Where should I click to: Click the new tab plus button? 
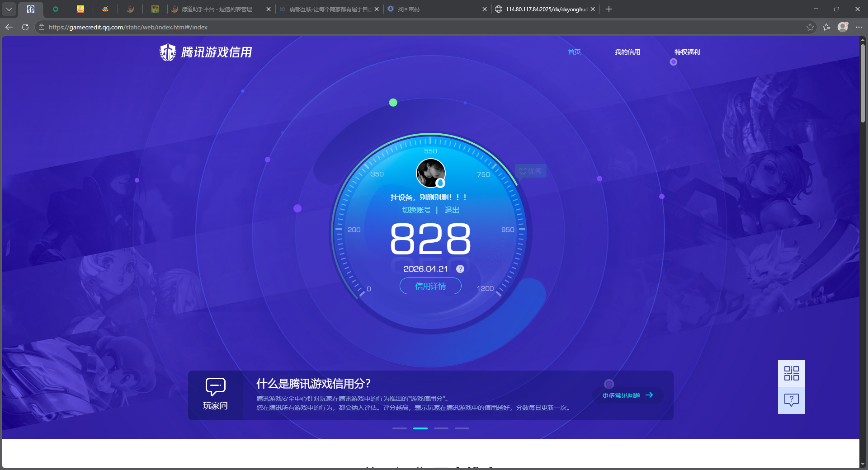tap(609, 9)
